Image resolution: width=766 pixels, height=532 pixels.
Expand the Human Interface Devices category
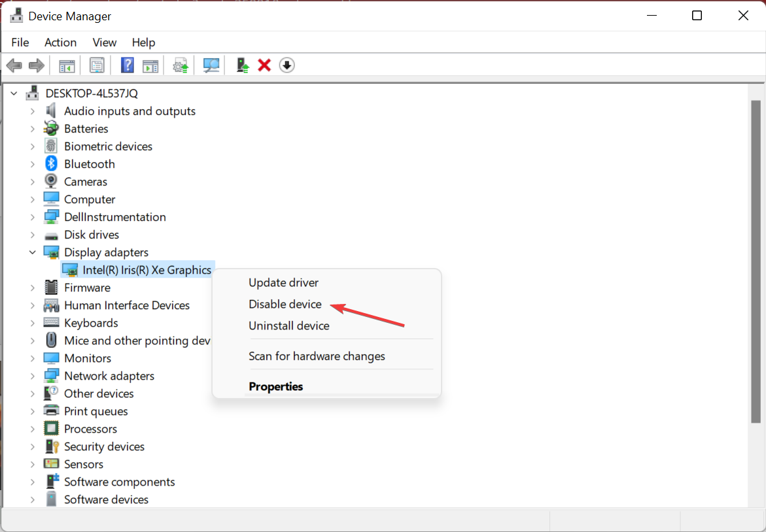(33, 305)
